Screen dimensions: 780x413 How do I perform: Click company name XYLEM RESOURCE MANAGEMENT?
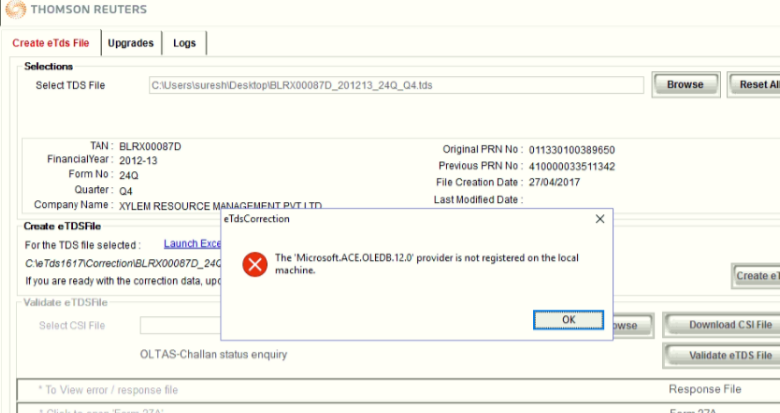pyautogui.click(x=220, y=206)
